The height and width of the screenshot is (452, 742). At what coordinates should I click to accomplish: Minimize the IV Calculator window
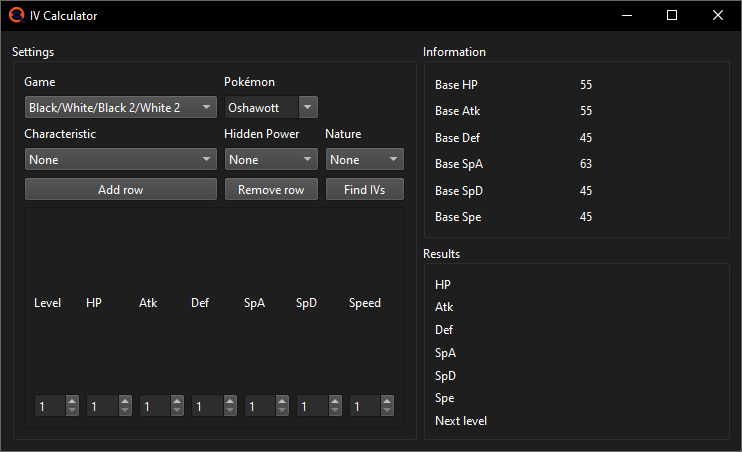point(627,15)
